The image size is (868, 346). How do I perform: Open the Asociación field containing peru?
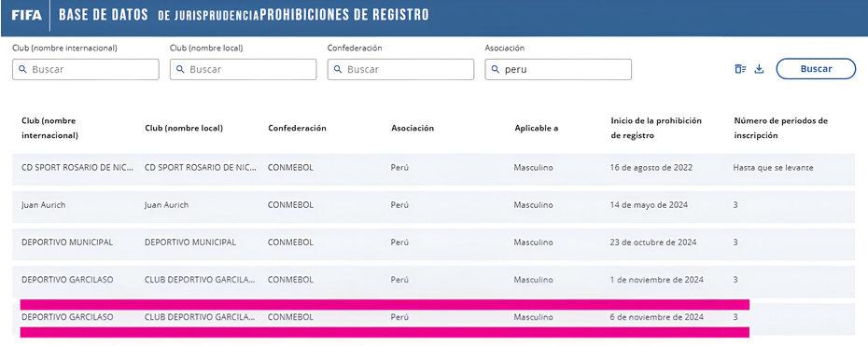pos(558,70)
